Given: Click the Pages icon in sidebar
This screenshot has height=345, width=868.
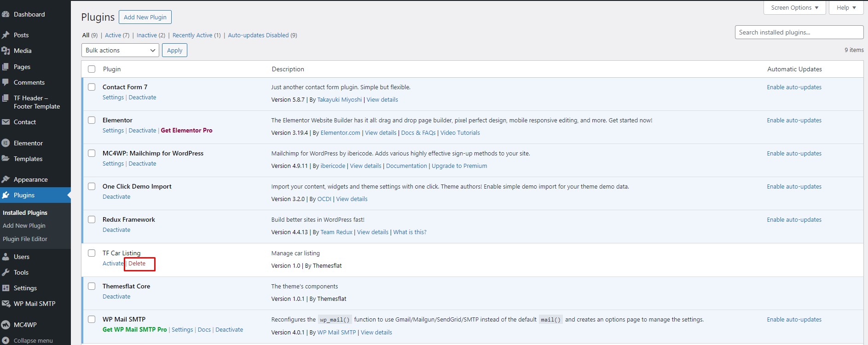Looking at the screenshot, I should click(6, 67).
